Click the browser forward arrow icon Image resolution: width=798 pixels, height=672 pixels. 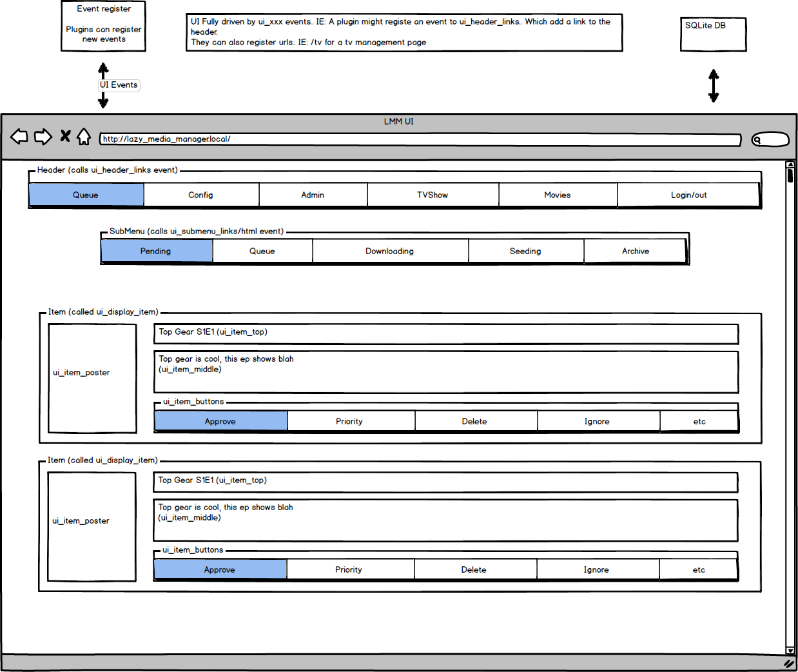pyautogui.click(x=43, y=137)
